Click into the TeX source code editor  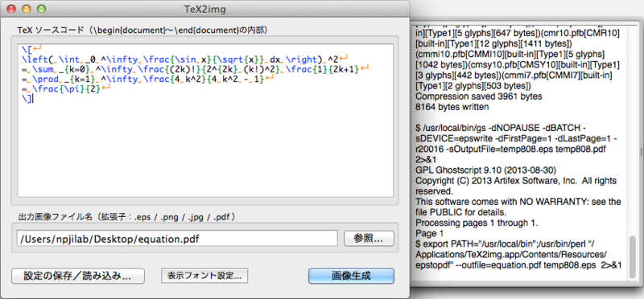[205, 120]
